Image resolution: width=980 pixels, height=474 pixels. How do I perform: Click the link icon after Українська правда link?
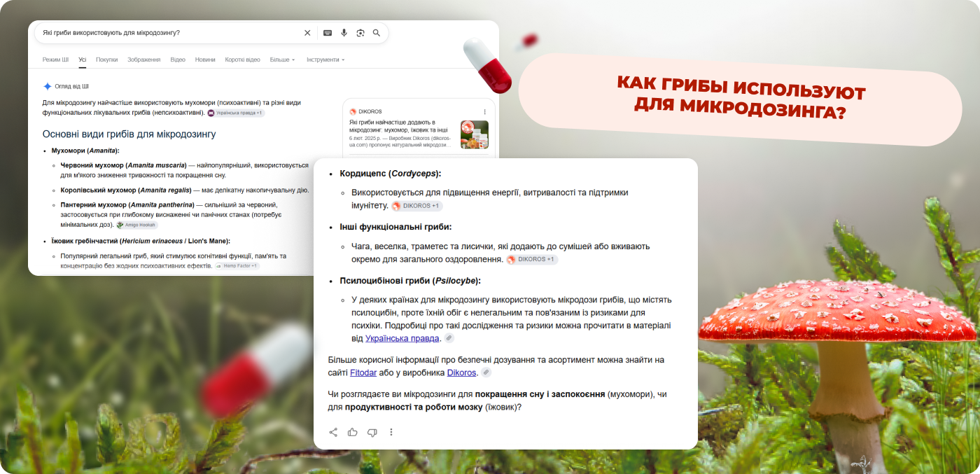[449, 338]
